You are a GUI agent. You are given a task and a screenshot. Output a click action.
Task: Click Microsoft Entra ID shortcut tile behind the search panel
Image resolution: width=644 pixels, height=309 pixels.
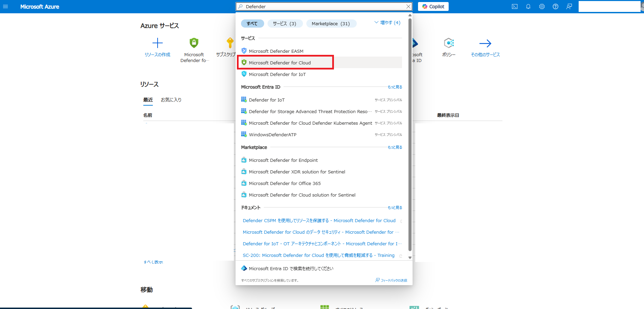(417, 50)
